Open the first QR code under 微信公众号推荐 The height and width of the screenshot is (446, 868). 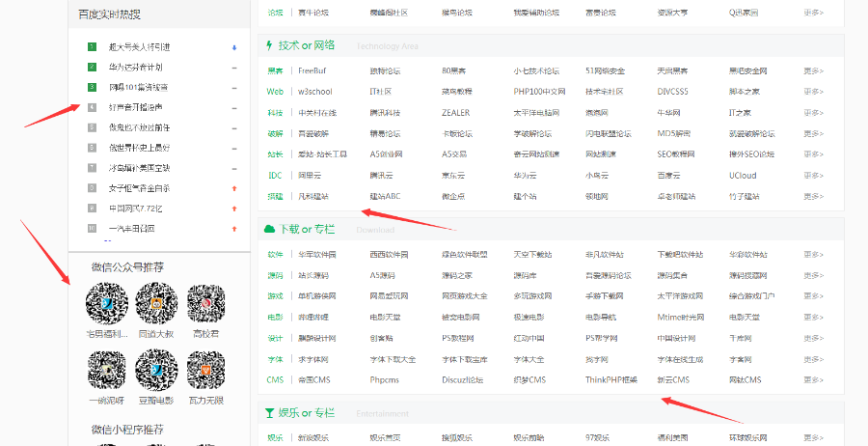pos(107,303)
